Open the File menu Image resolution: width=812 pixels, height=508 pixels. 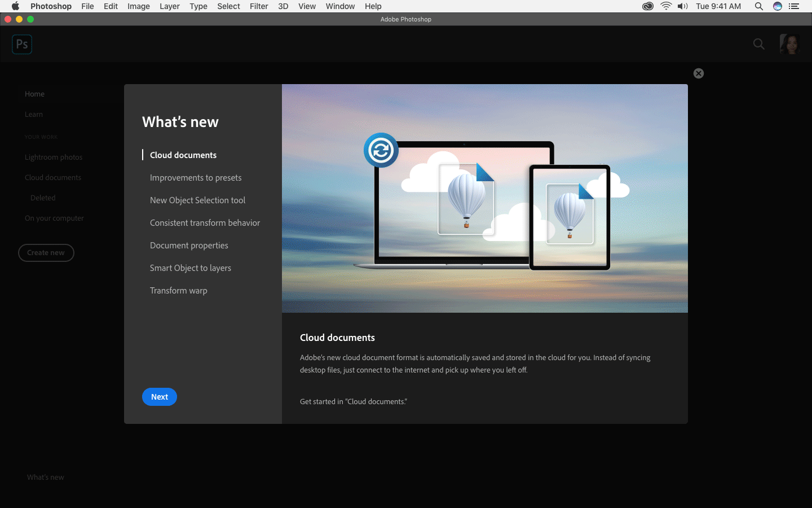pyautogui.click(x=87, y=6)
